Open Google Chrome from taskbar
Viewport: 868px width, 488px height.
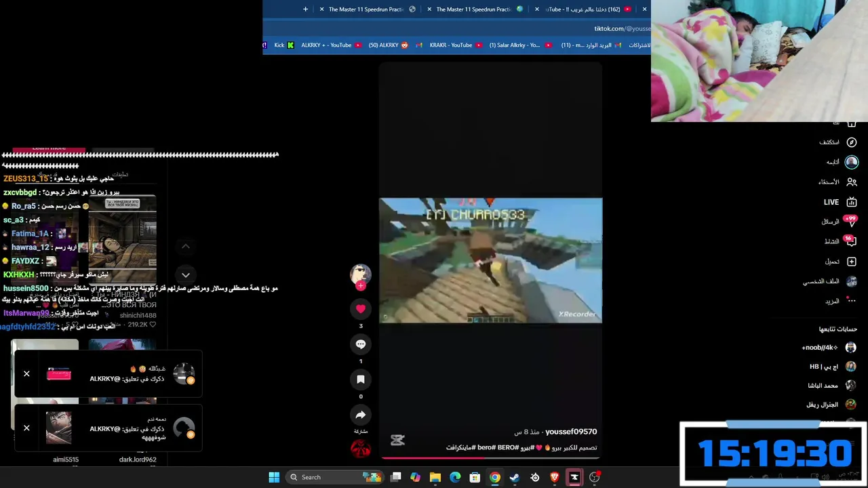point(495,477)
